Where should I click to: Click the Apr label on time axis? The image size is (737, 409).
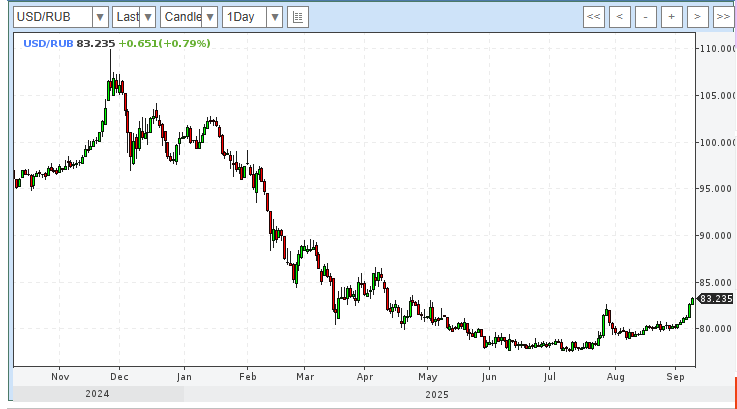365,377
